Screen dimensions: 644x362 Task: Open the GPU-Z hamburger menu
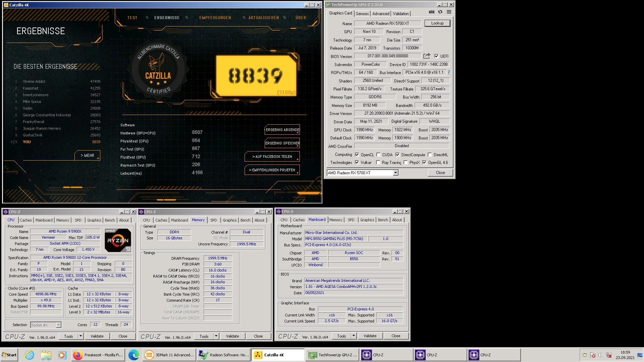[449, 12]
